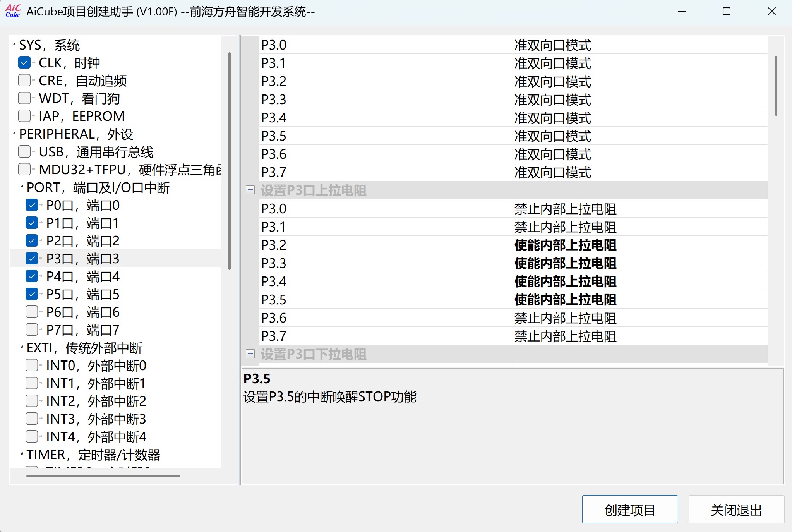Image resolution: width=792 pixels, height=532 pixels.
Task: Enable the INT0 外部中断0 checkbox
Action: tap(32, 366)
